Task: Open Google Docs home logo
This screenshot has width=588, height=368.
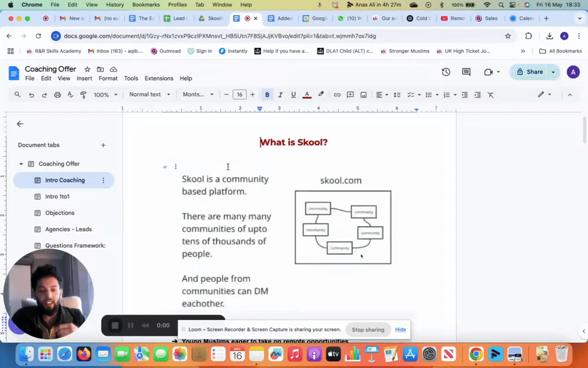Action: pos(14,73)
